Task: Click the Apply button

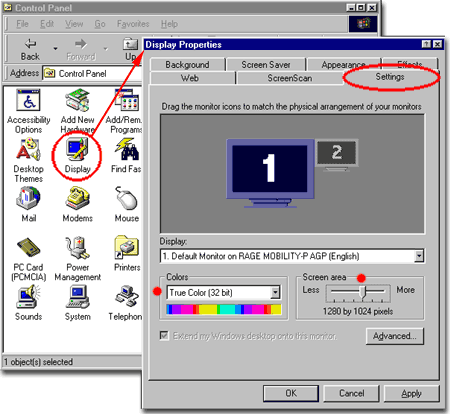Action: [412, 393]
